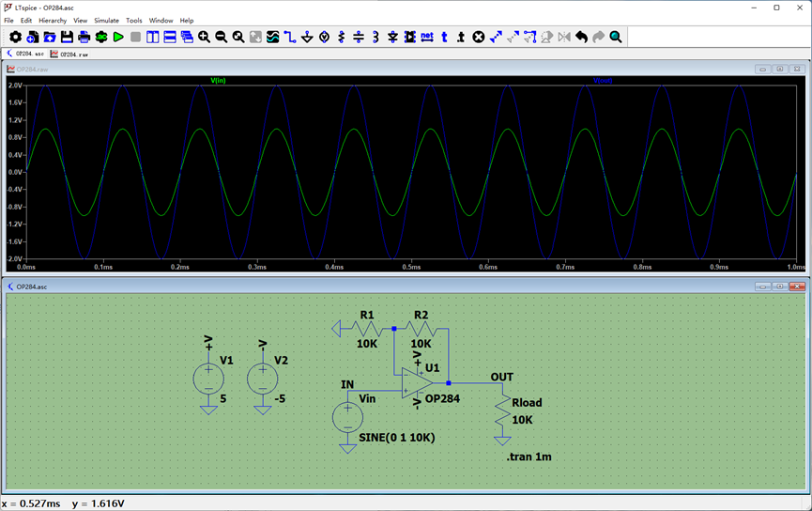Select the Ground symbol tool
The height and width of the screenshot is (511, 812).
(x=307, y=37)
